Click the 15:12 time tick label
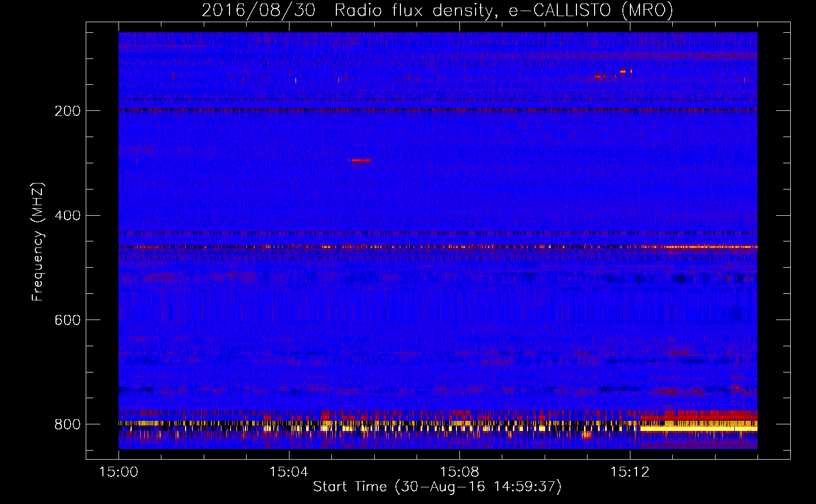The width and height of the screenshot is (816, 504). pos(630,472)
